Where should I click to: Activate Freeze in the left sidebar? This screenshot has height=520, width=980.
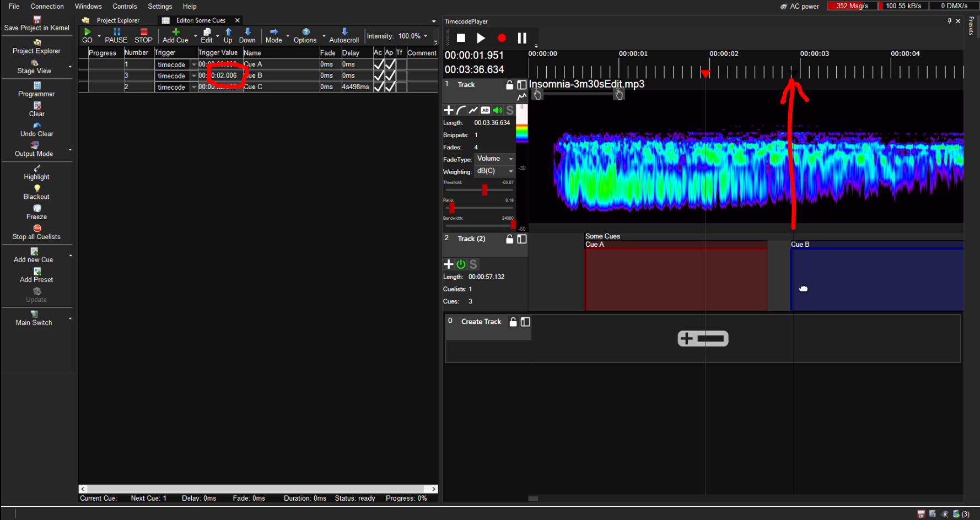point(37,209)
